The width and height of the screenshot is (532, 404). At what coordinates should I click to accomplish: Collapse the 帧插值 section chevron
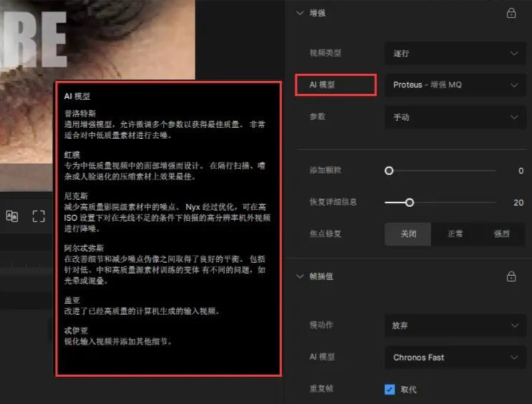(300, 277)
